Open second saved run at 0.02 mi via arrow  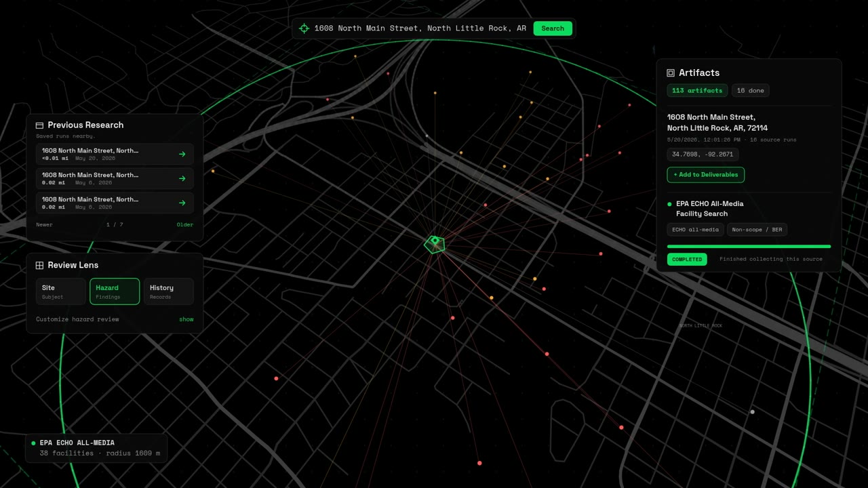point(182,179)
